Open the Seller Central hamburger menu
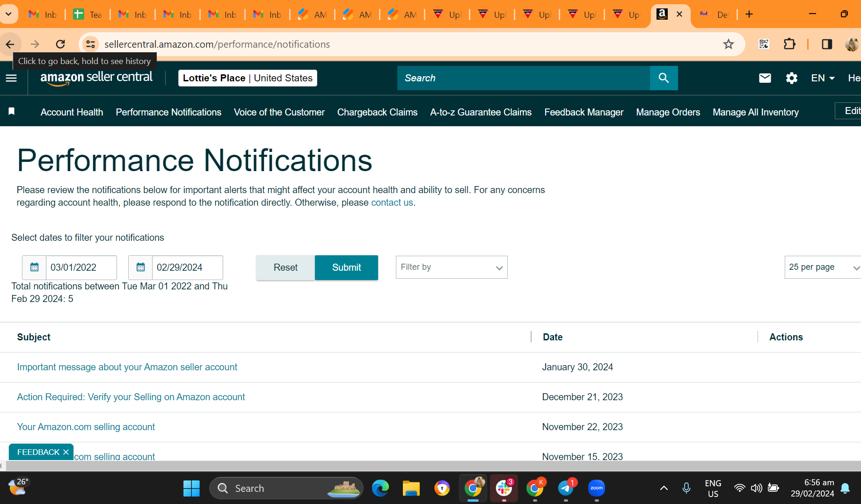 11,78
